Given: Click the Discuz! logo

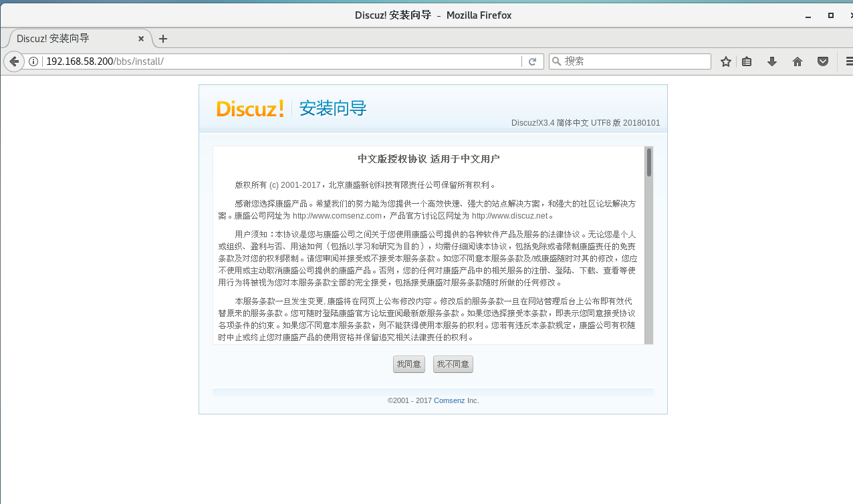Looking at the screenshot, I should [250, 108].
